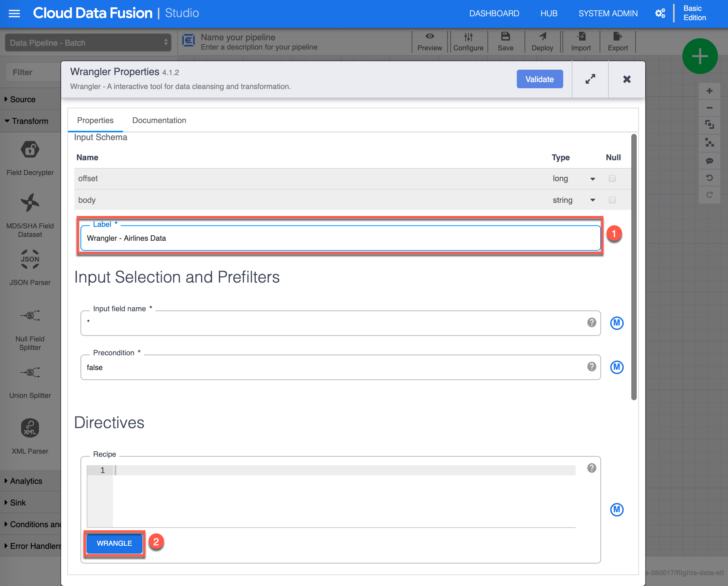The image size is (728, 586).
Task: Click the green add entity button
Action: (x=700, y=57)
